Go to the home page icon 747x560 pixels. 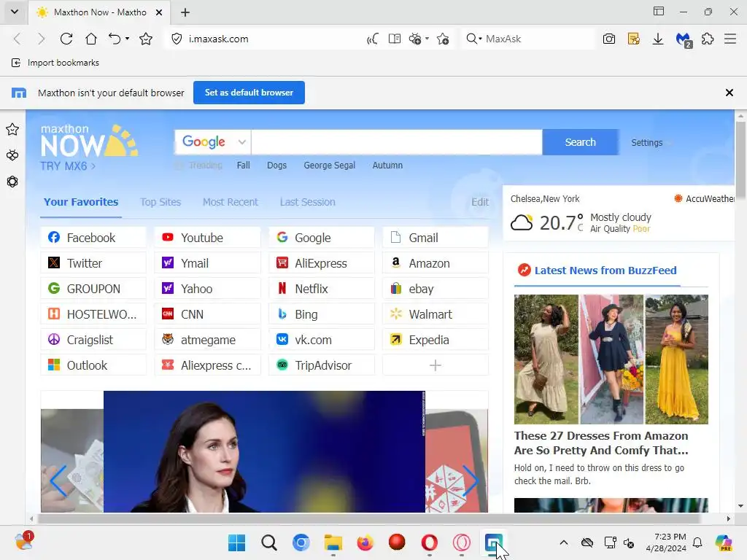(91, 39)
